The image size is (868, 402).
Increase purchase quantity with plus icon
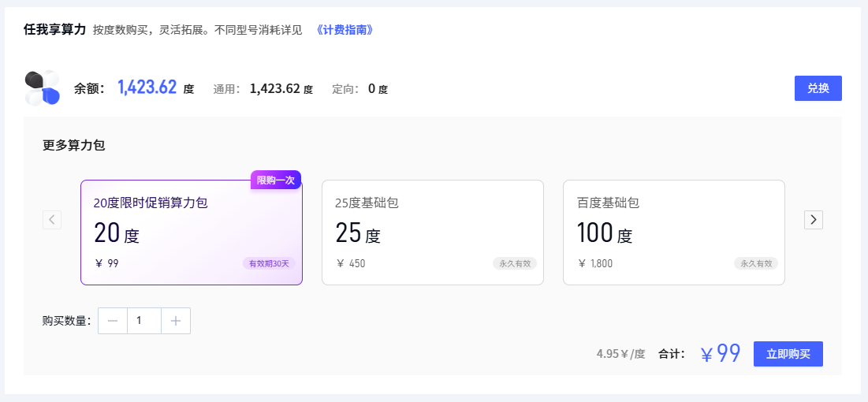coord(176,321)
